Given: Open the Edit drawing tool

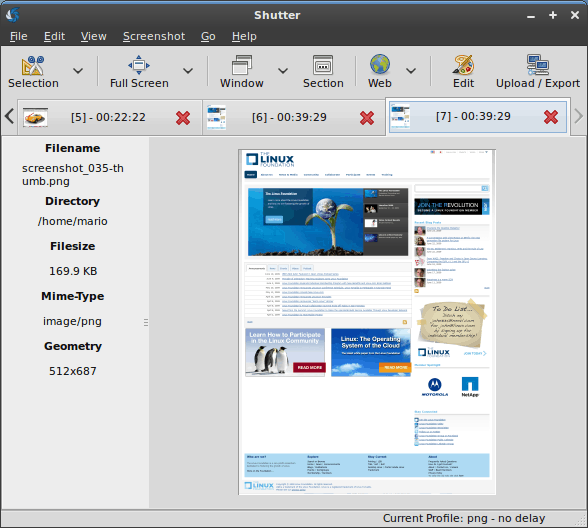Looking at the screenshot, I should (x=463, y=72).
